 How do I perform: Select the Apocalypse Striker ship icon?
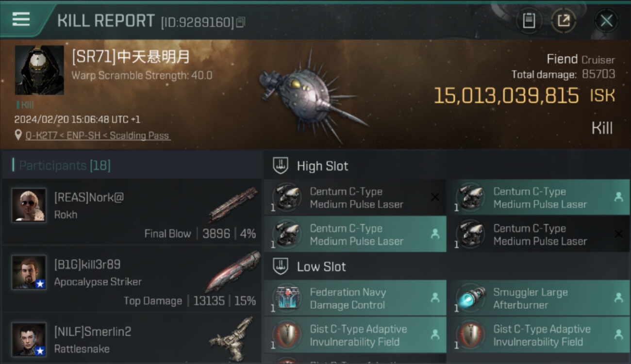point(233,271)
